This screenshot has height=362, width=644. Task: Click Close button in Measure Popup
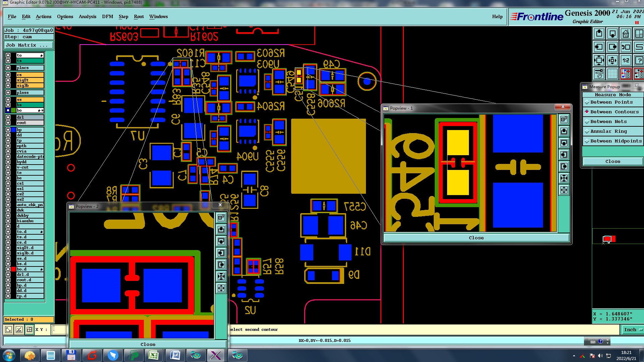point(612,162)
